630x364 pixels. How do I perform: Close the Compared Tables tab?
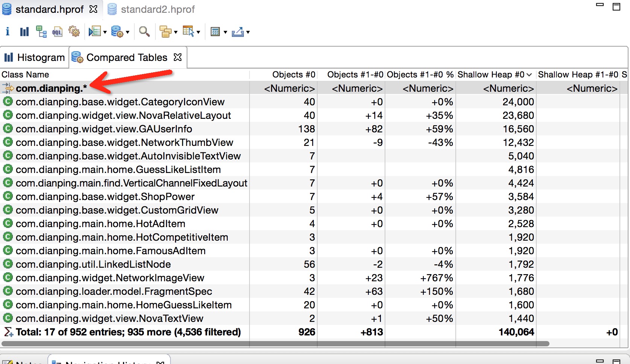177,57
